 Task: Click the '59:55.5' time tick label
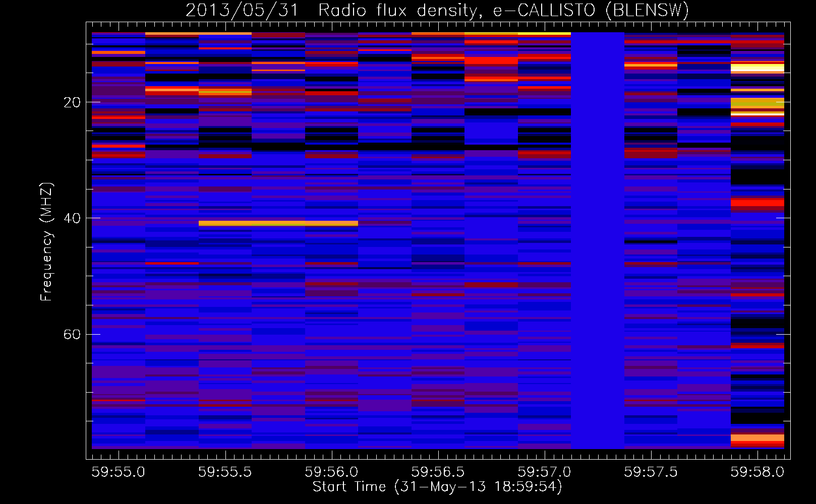[225, 472]
